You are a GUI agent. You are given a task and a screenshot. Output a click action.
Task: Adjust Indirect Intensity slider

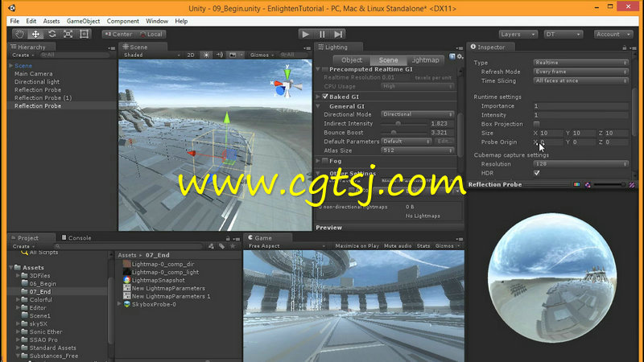[x=404, y=124]
